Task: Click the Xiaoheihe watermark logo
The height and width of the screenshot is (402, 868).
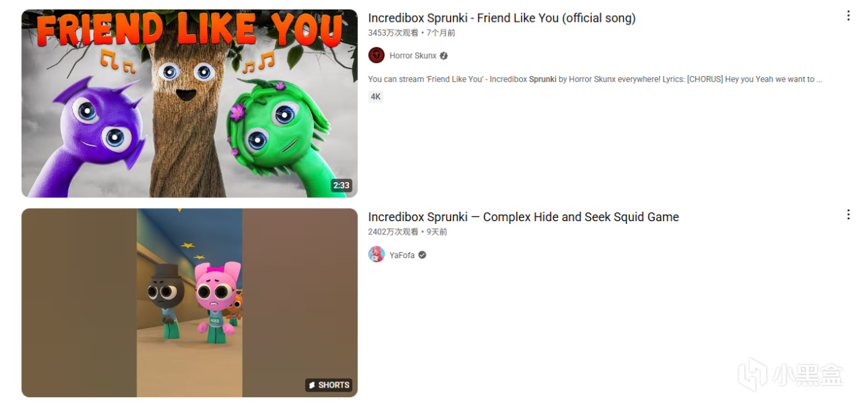Action: [753, 375]
